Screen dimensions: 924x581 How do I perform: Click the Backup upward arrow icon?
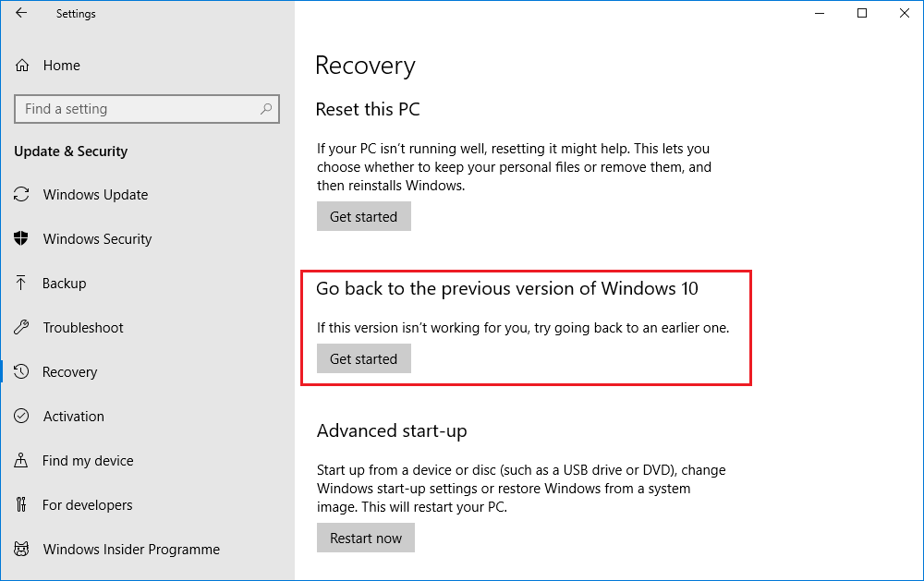[21, 284]
